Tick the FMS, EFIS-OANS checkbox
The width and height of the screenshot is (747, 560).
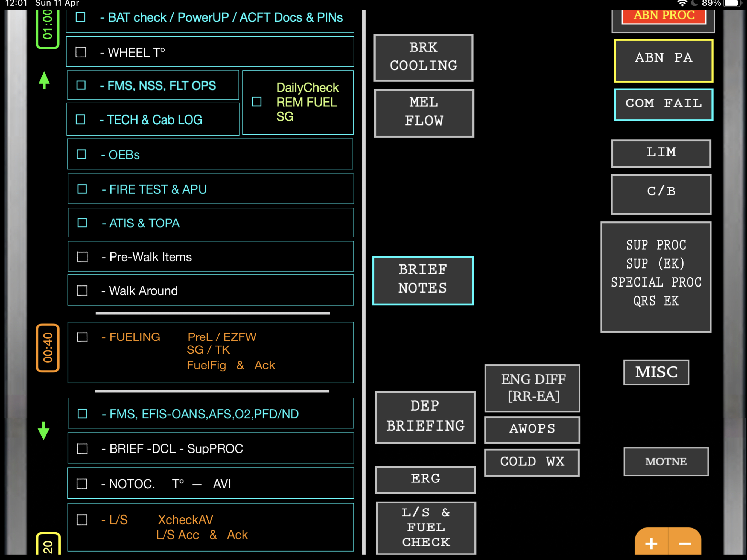(82, 414)
